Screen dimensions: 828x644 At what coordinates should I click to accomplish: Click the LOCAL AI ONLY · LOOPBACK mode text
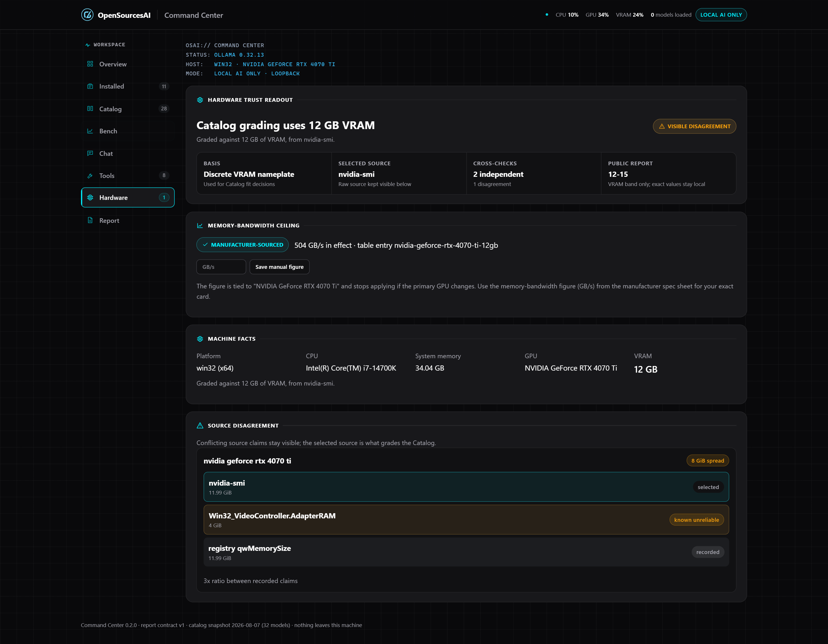[x=257, y=74]
